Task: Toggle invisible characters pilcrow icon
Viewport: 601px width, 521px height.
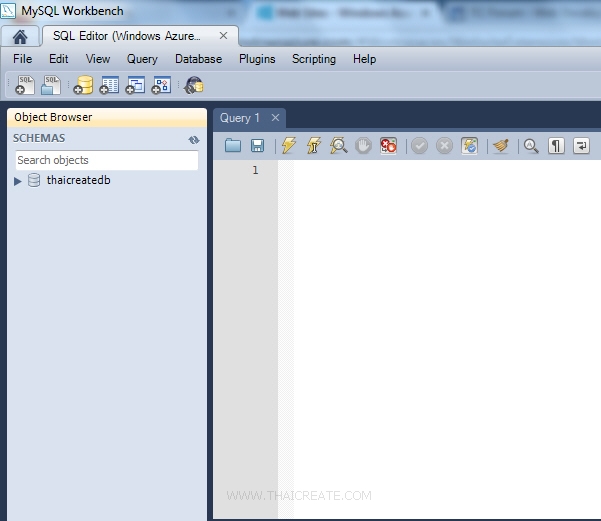Action: 556,146
